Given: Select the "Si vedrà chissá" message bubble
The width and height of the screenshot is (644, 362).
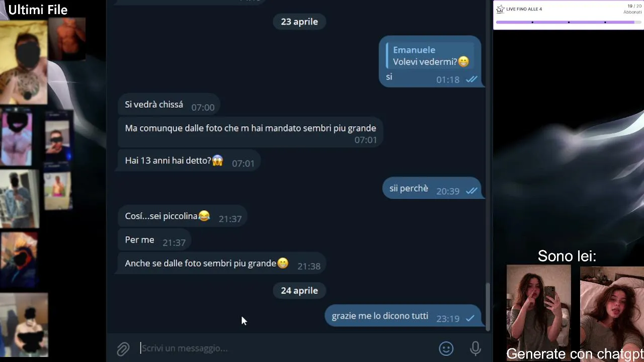Looking at the screenshot, I should (170, 105).
